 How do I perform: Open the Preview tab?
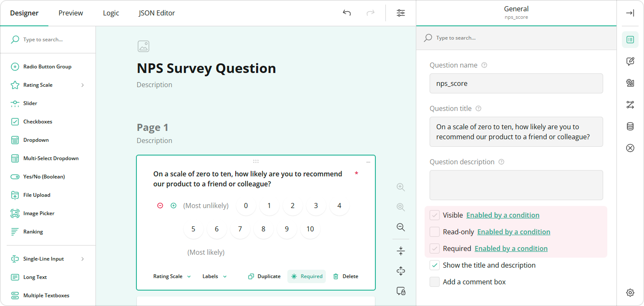[x=70, y=13]
